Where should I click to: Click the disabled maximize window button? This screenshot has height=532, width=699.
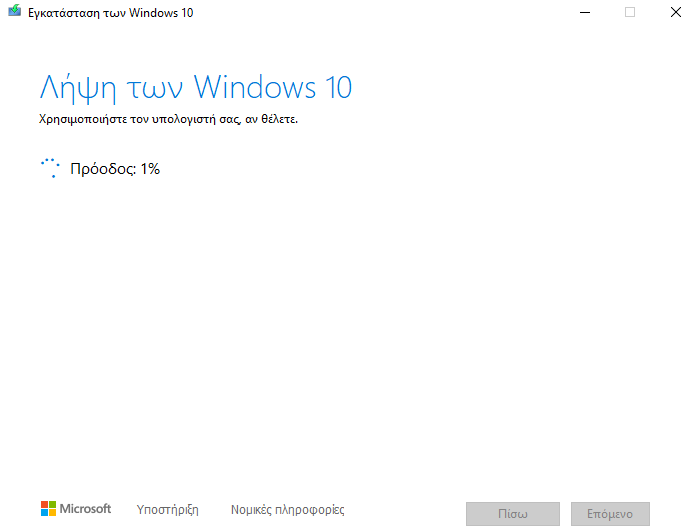(x=630, y=12)
